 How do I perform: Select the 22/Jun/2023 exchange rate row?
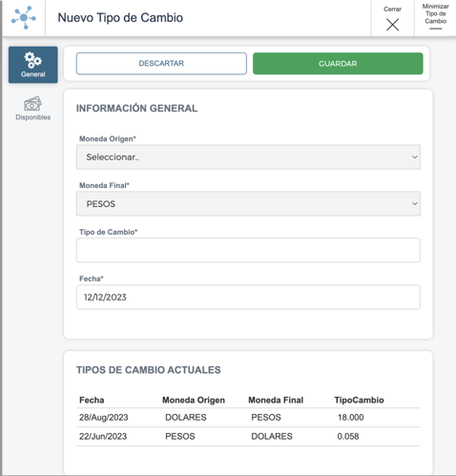pyautogui.click(x=248, y=436)
